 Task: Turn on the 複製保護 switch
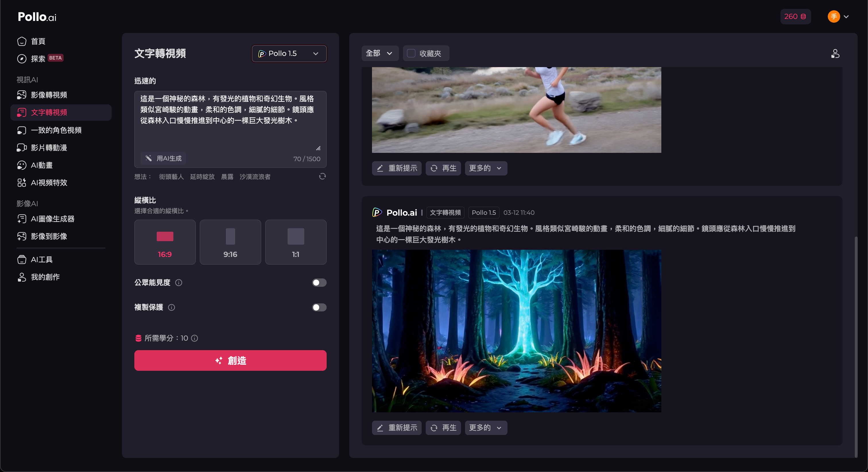319,307
